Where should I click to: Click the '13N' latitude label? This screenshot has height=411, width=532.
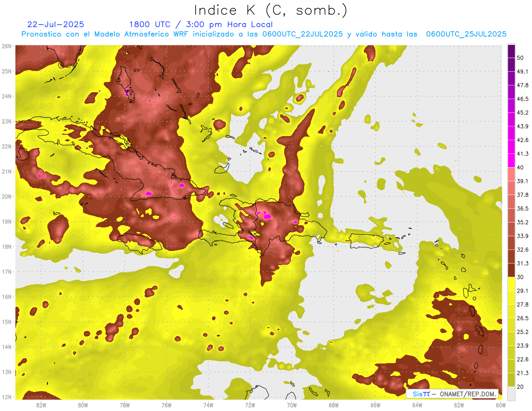point(7,372)
